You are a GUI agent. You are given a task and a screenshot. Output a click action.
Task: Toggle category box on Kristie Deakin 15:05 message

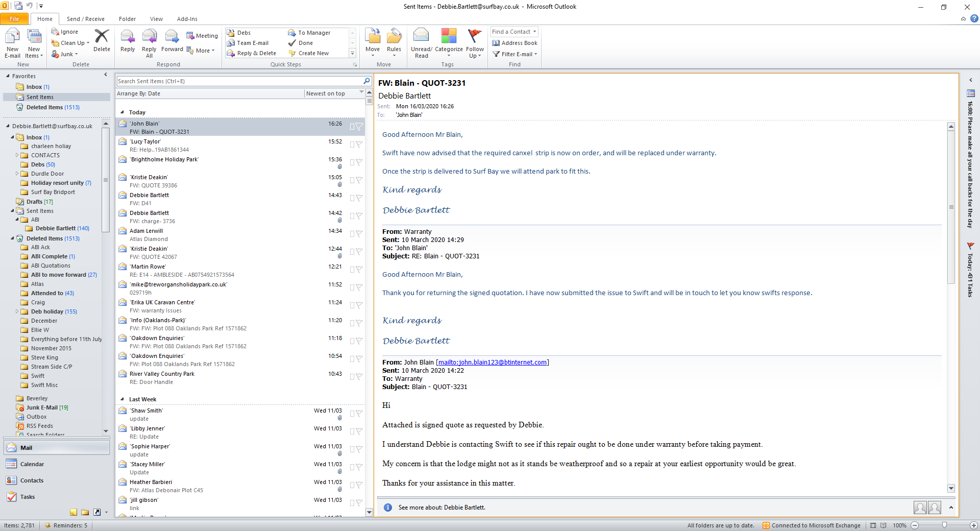(352, 180)
